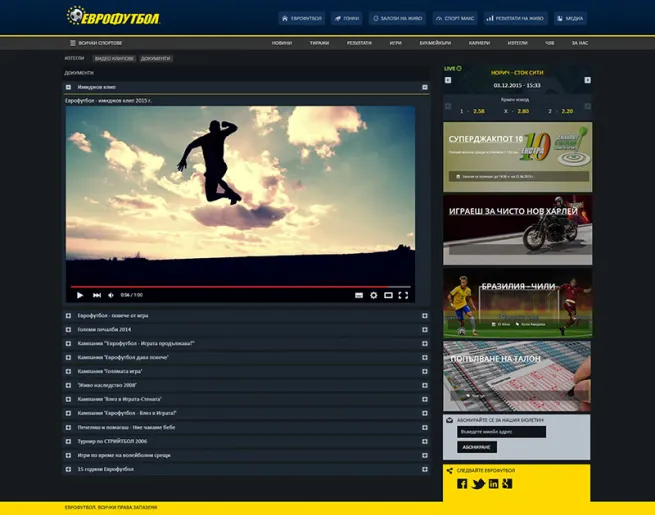Open Еврофутбол Google Plus icon
Image resolution: width=655 pixels, height=515 pixels.
507,484
